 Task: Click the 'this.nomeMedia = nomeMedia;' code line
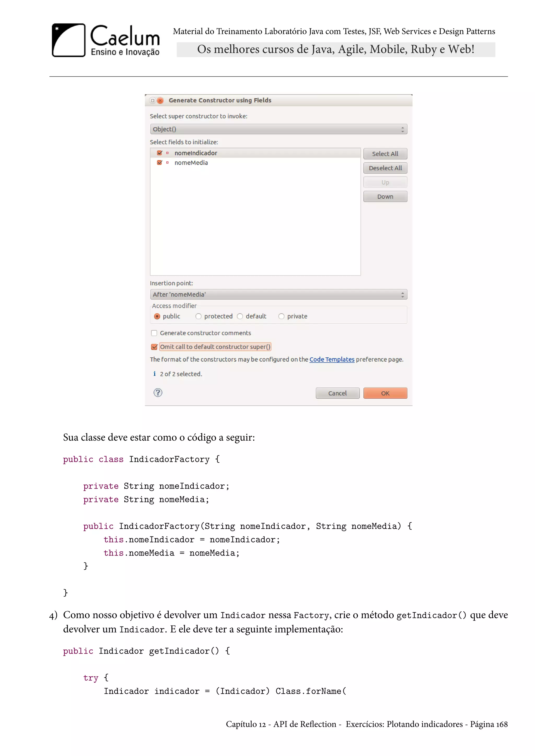click(171, 553)
